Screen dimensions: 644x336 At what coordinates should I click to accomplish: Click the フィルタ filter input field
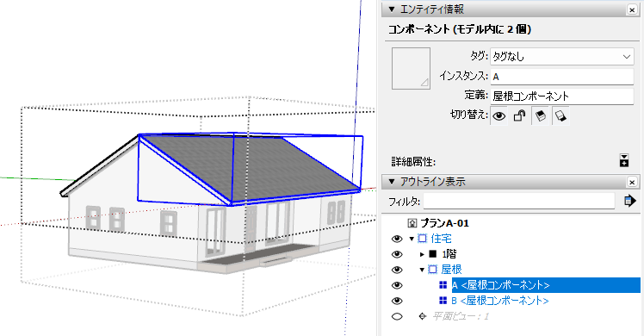(519, 202)
